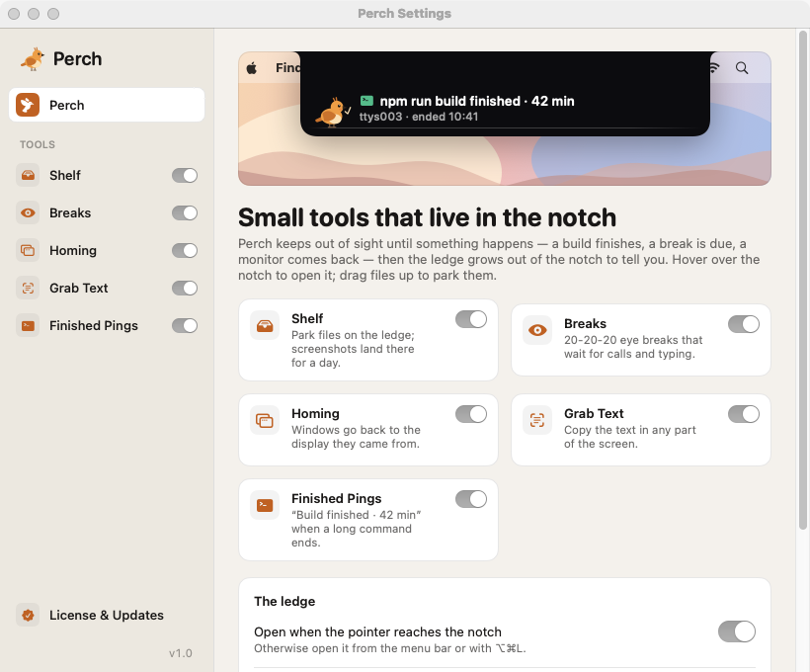Click the TOOLS sidebar section label

[x=38, y=144]
